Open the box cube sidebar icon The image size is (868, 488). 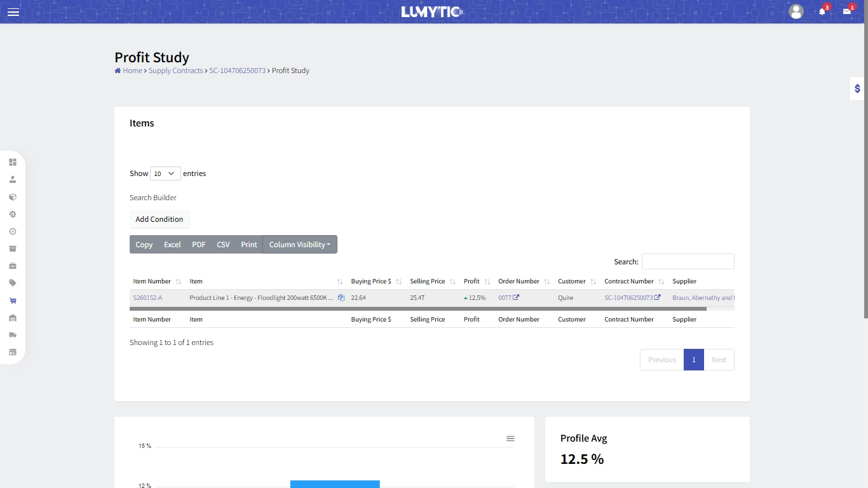pos(13,197)
